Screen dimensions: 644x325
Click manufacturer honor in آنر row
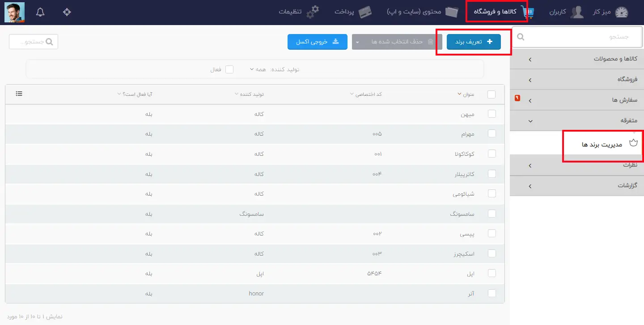256,293
